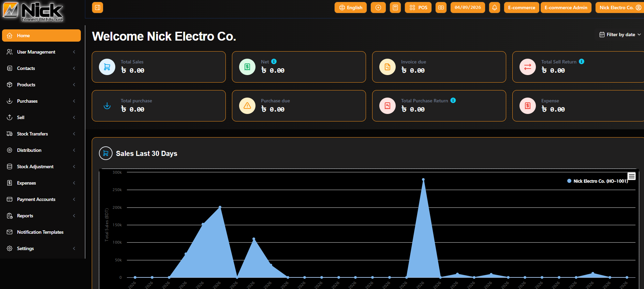This screenshot has width=644, height=289.
Task: Expand the Products sidebar menu
Action: click(x=41, y=85)
